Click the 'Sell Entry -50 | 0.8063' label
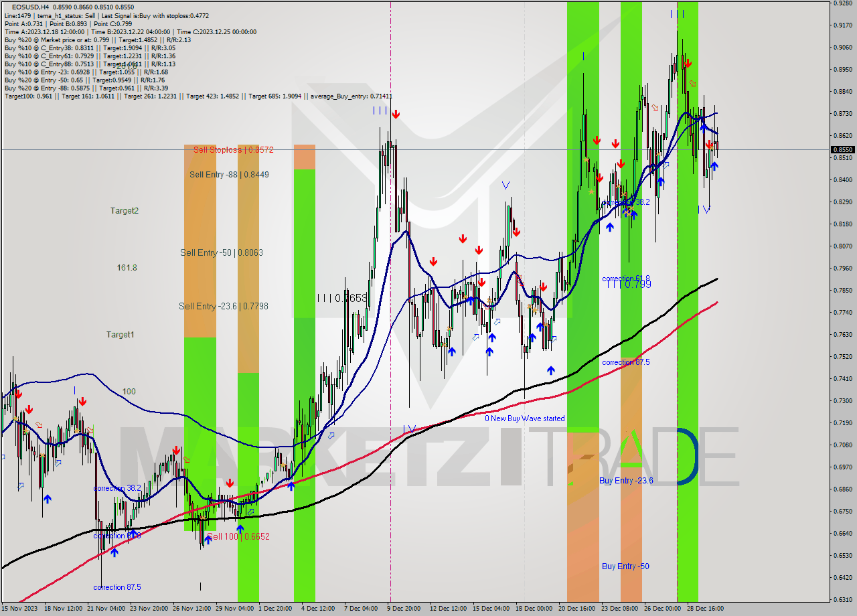Viewport: 857px width, 616px height. click(x=222, y=253)
